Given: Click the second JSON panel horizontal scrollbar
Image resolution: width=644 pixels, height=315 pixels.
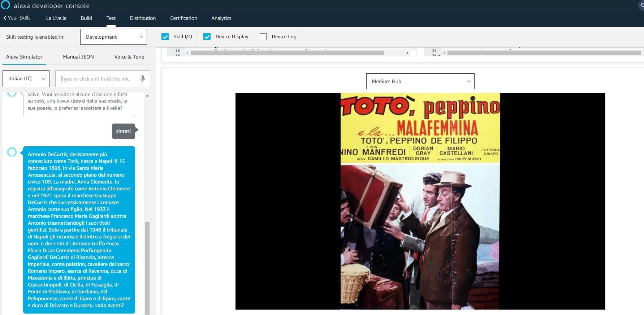Looking at the screenshot, I should (x=544, y=53).
